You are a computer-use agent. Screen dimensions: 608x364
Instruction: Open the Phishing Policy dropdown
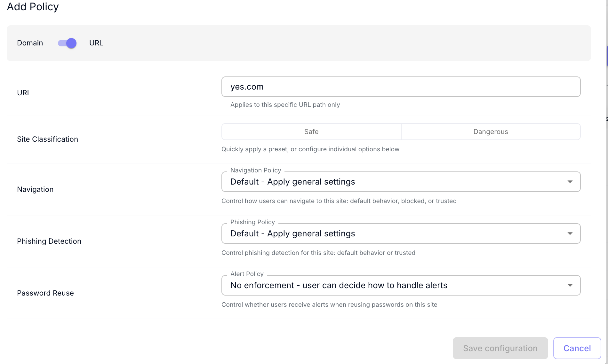(x=401, y=233)
